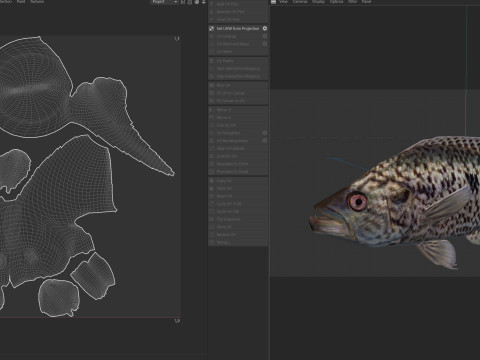Open the Project dropdown in UV editor

coord(165,2)
